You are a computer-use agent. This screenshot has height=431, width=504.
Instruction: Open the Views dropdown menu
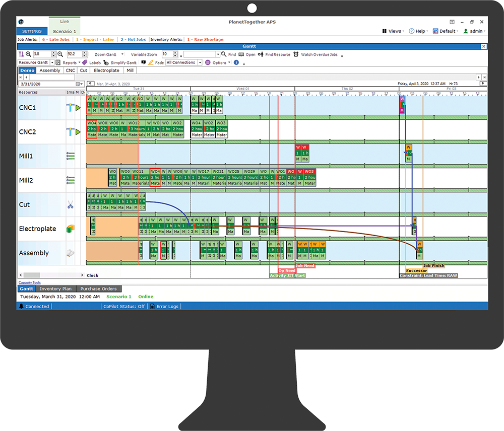[x=393, y=31]
